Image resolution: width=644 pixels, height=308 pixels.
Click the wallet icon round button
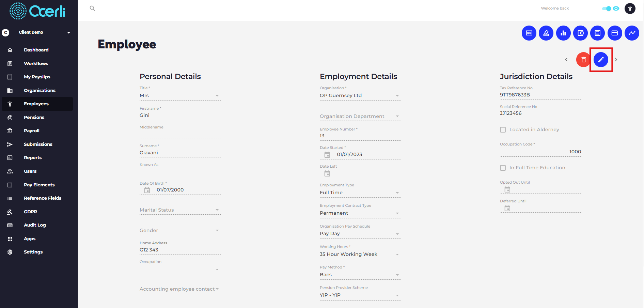(580, 33)
